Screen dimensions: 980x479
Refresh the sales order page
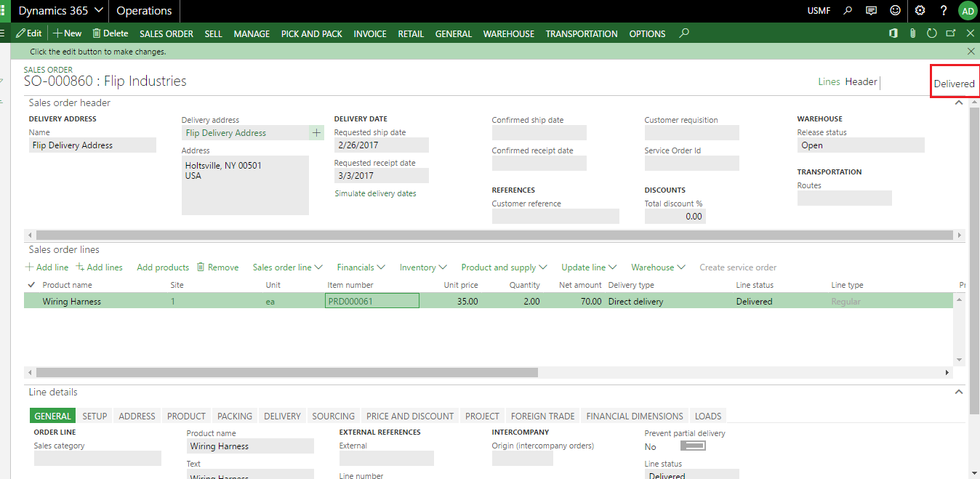coord(931,33)
